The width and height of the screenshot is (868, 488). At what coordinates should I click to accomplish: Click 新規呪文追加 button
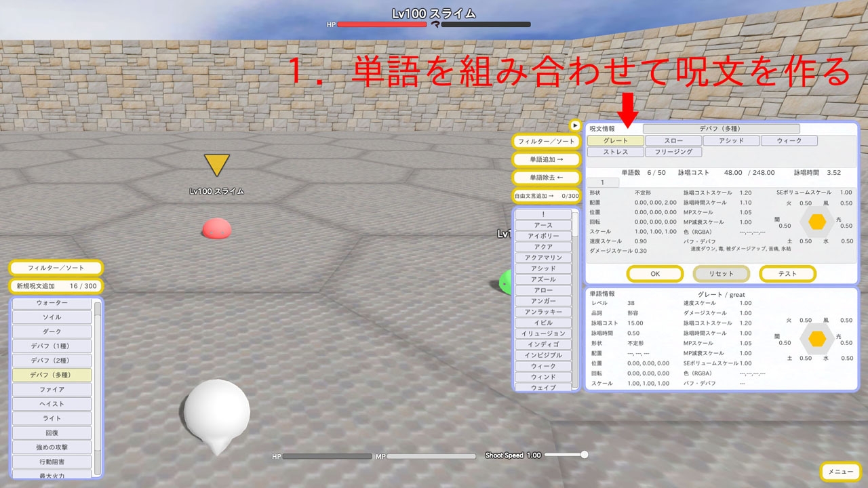click(x=56, y=286)
